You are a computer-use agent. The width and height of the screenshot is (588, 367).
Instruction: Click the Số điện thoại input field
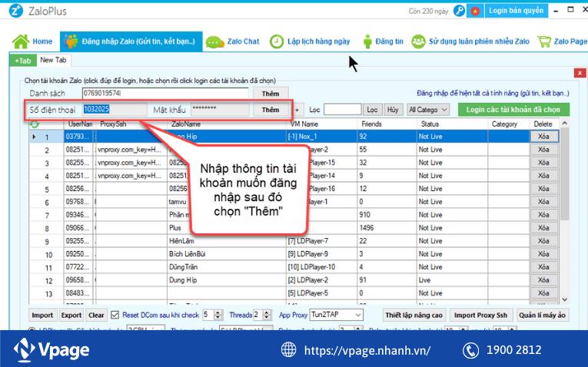(115, 109)
